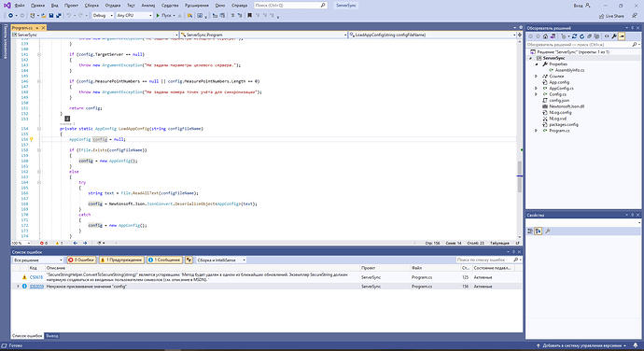
Task: Click the next issue arrow below the editor
Action: pyautogui.click(x=85, y=243)
